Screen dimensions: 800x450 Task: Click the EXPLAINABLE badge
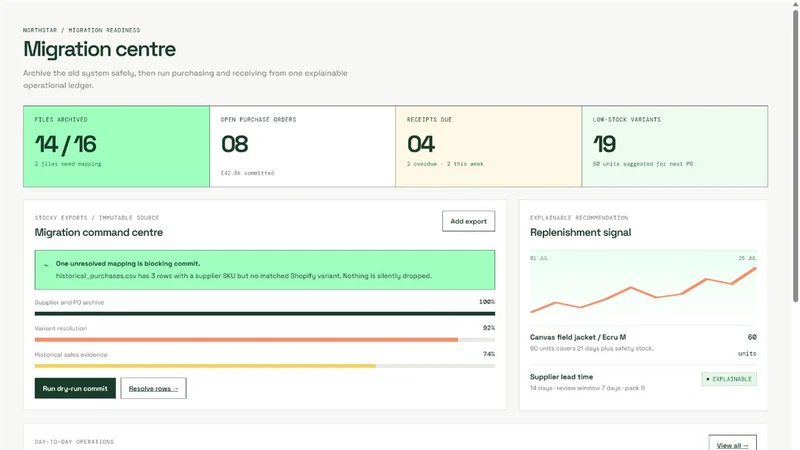pyautogui.click(x=729, y=379)
